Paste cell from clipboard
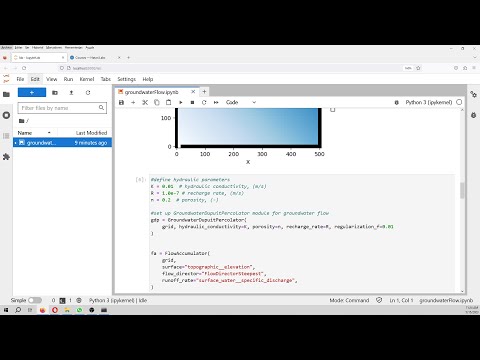The height and width of the screenshot is (360, 480). [169, 102]
